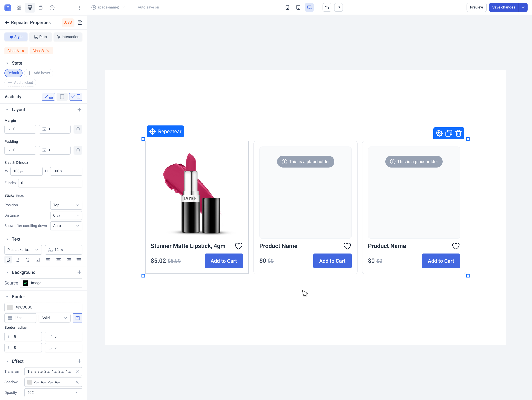Delete the repeater using trash icon
The width and height of the screenshot is (532, 400).
[458, 133]
